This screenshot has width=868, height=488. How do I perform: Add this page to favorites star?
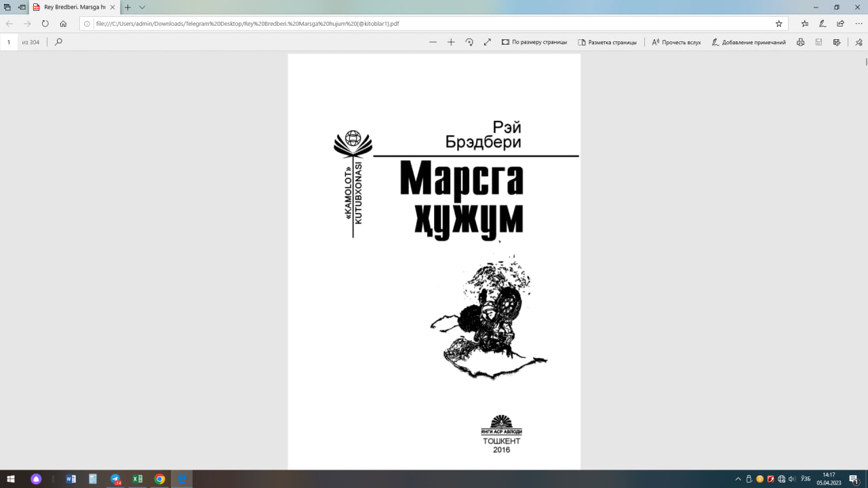[x=778, y=23]
